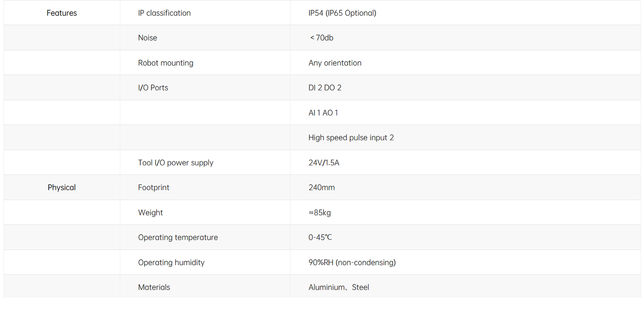Click the <70db noise value
644x322 pixels.
pos(321,38)
